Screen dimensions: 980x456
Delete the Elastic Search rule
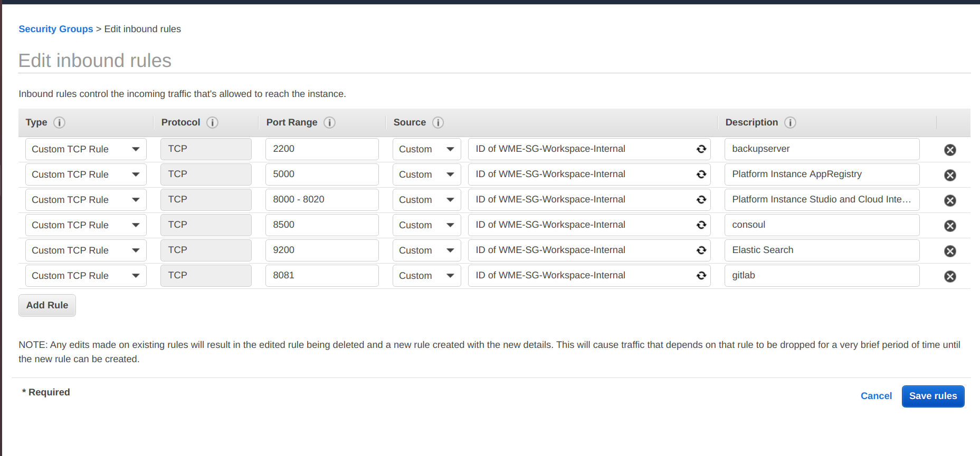950,251
